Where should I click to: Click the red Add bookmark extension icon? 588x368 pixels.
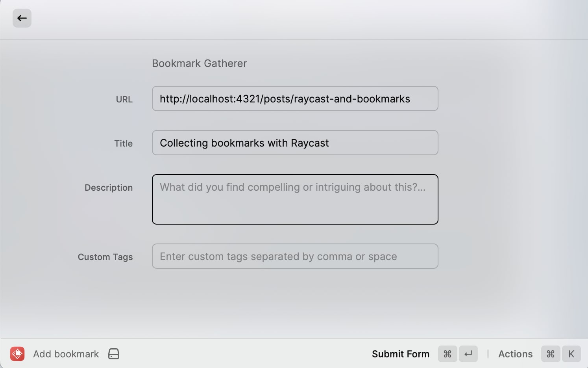click(x=17, y=354)
